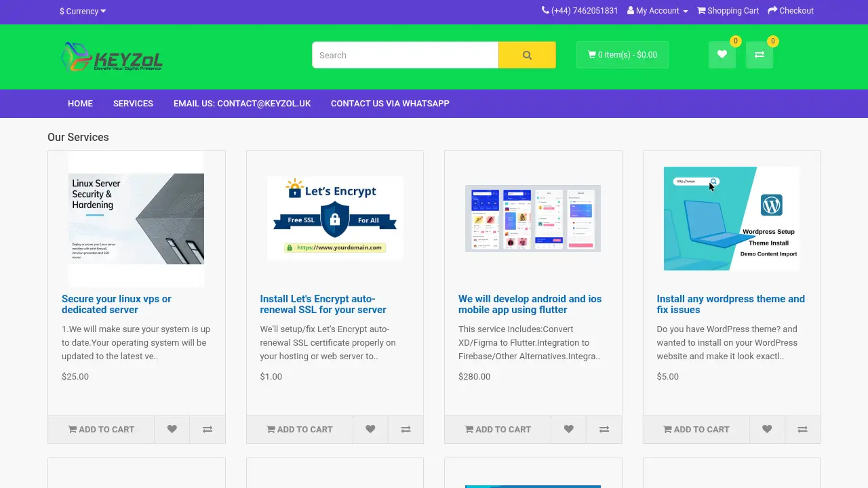Image resolution: width=868 pixels, height=488 pixels.
Task: Expand the My Account menu
Action: click(x=658, y=11)
